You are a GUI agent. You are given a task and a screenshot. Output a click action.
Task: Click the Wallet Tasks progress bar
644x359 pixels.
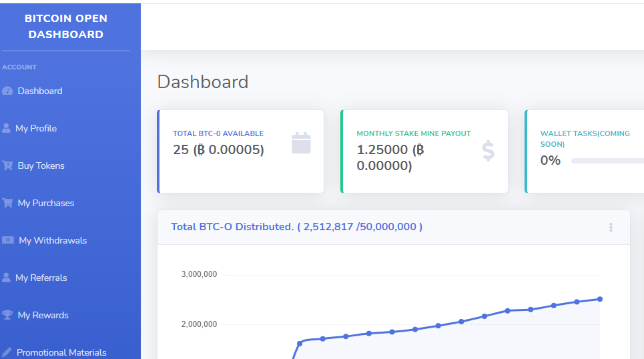tap(607, 161)
